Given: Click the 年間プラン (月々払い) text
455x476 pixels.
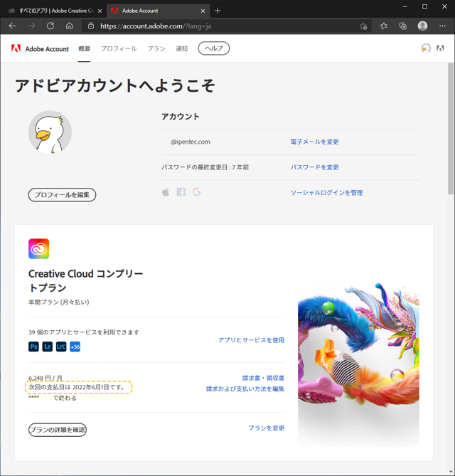Looking at the screenshot, I should (59, 302).
